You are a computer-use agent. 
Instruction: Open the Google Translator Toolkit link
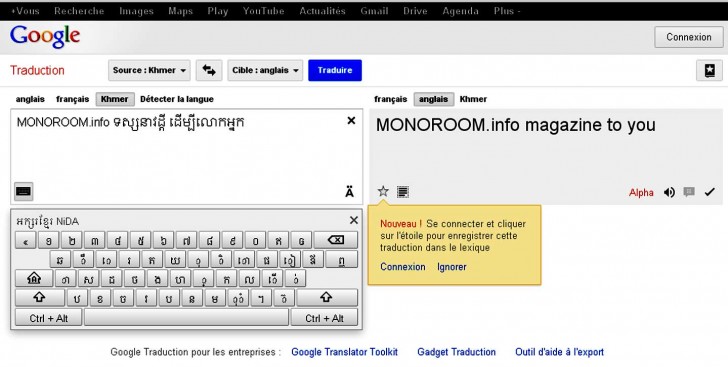[x=344, y=352]
